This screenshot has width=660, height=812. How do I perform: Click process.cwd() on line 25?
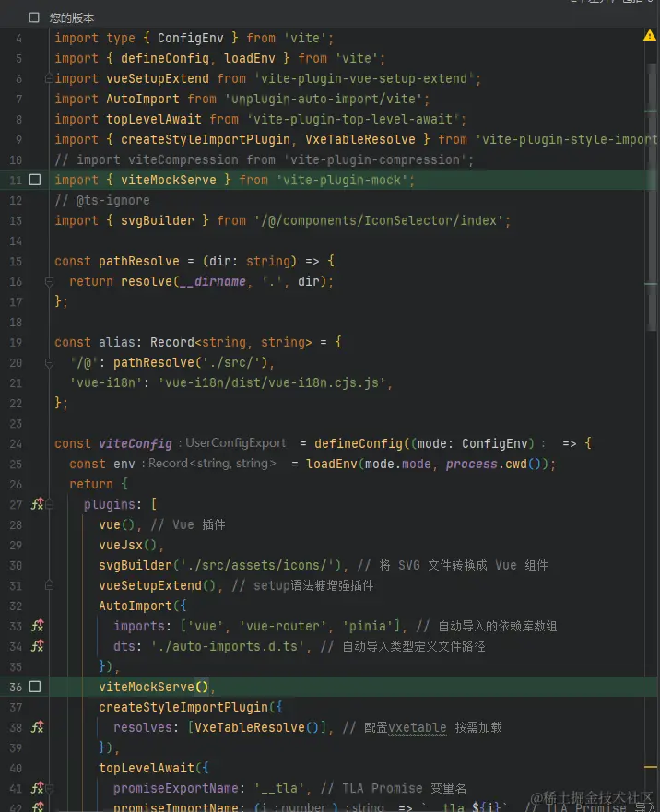pos(494,464)
